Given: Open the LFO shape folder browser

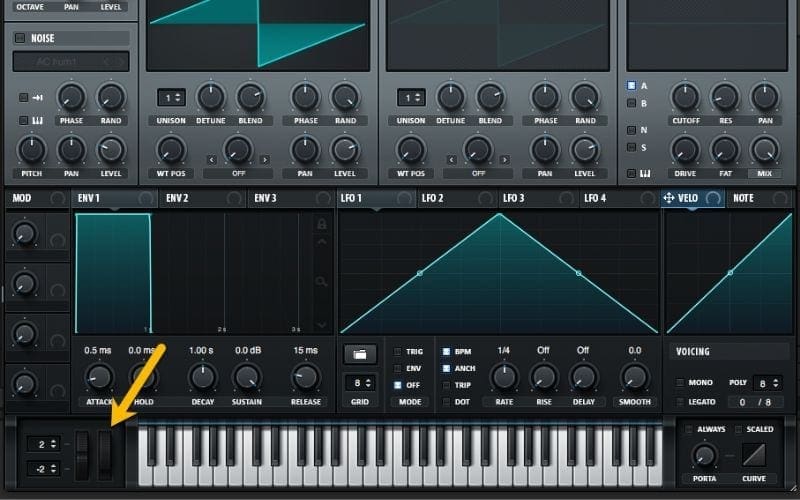Looking at the screenshot, I should pyautogui.click(x=360, y=354).
